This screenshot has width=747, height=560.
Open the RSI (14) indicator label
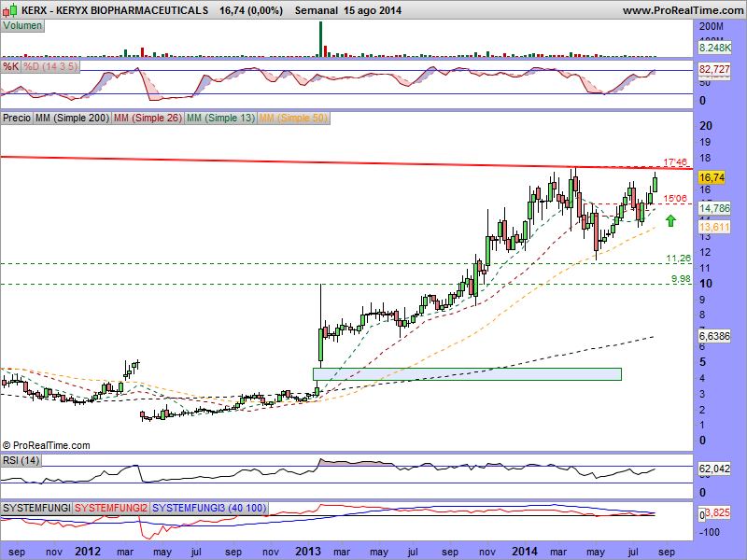[x=21, y=460]
